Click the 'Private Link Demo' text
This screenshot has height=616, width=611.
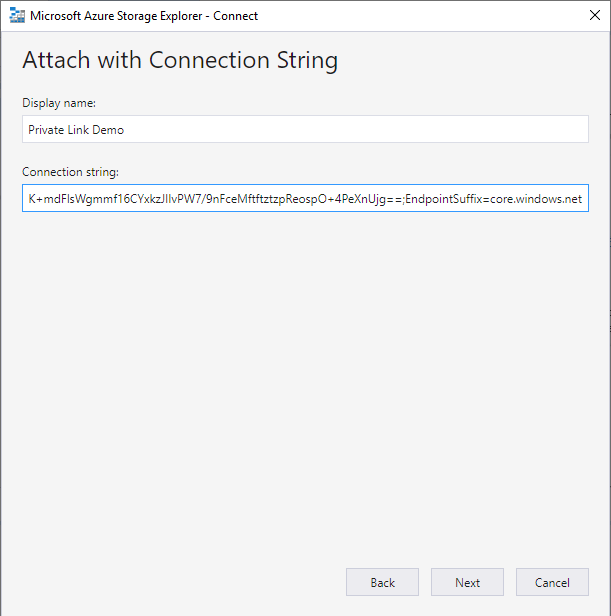pyautogui.click(x=76, y=130)
